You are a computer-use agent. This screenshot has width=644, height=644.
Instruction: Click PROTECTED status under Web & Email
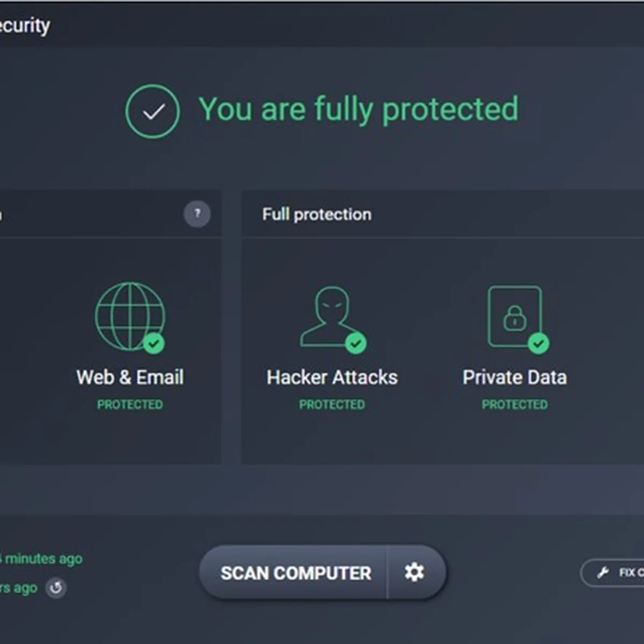tap(130, 405)
